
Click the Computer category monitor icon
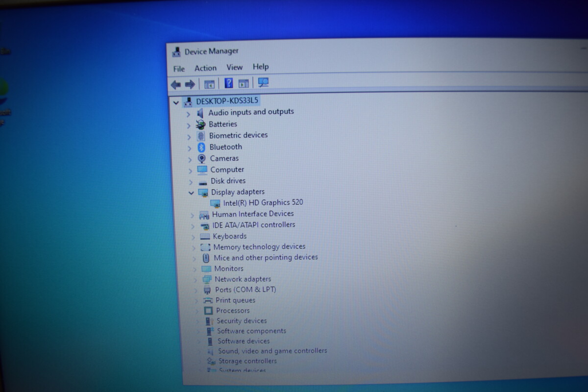(202, 170)
